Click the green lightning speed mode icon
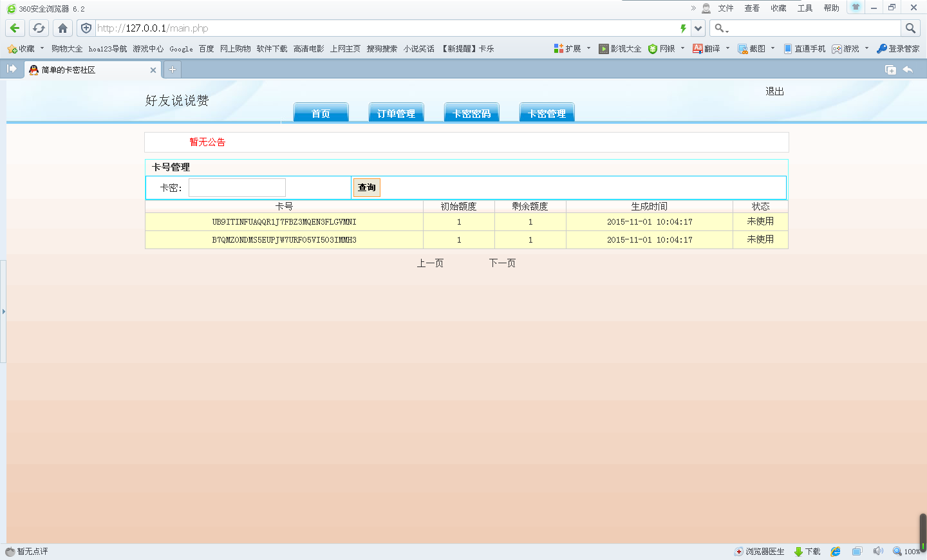Screen dimensions: 927x560 (683, 28)
